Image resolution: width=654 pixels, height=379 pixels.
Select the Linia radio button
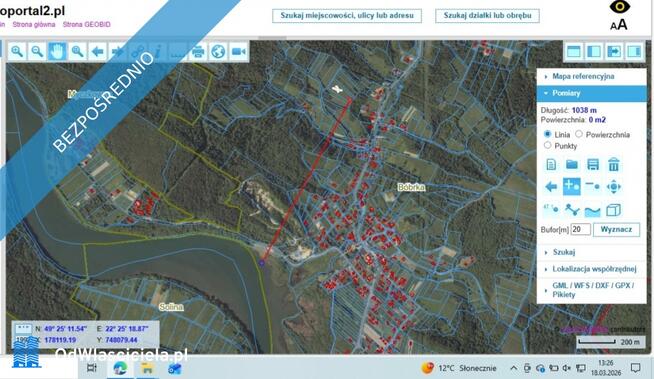[548, 134]
